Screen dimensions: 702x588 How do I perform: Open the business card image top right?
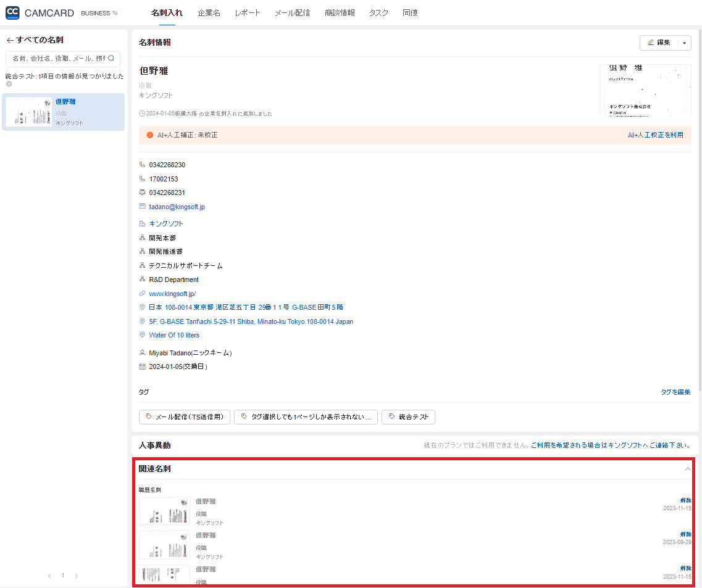click(x=645, y=91)
